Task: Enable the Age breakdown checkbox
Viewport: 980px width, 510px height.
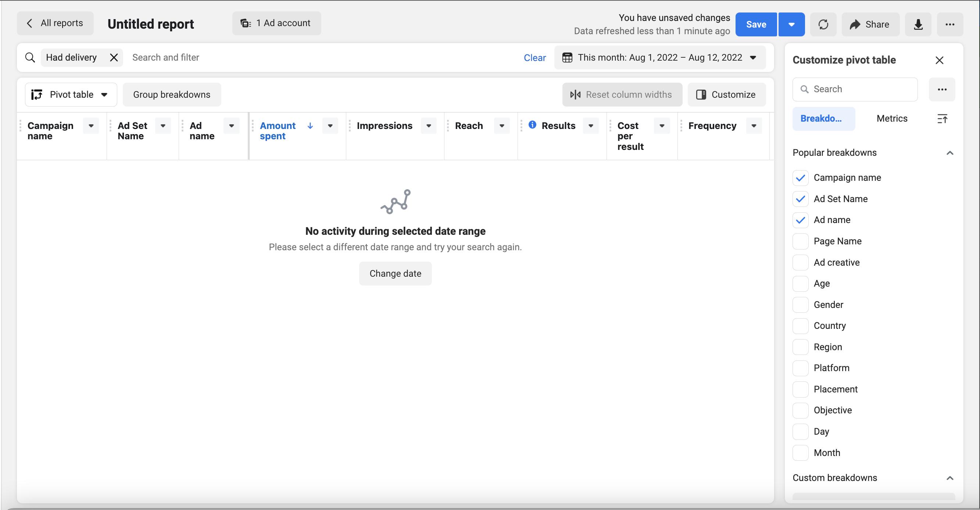Action: click(801, 284)
